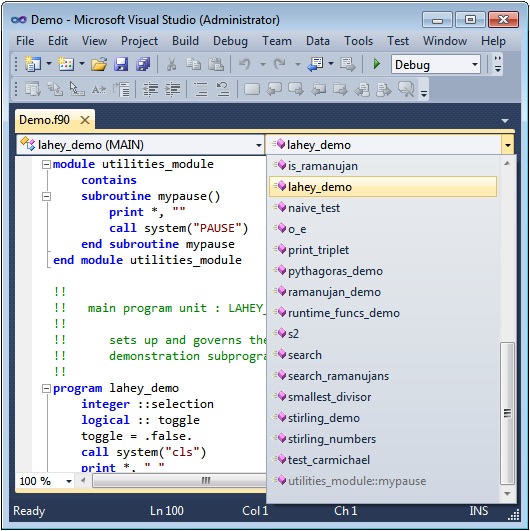
Task: Go to previous bookmark icon
Action: (x=274, y=90)
